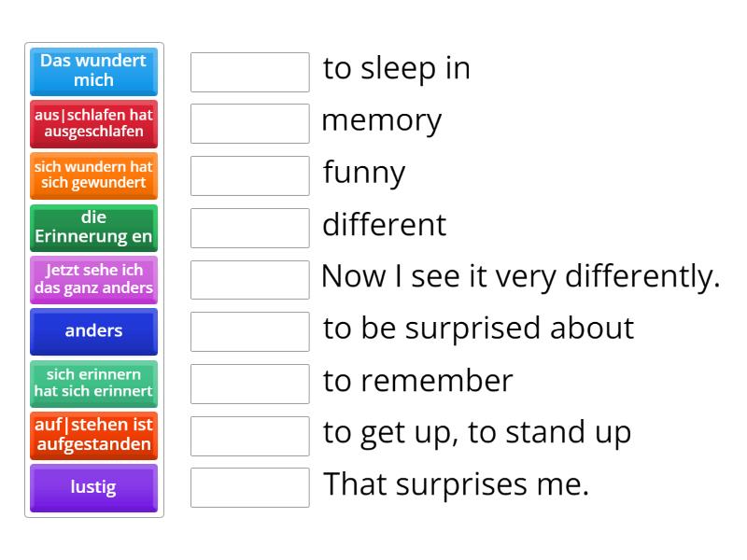Screen dimensions: 747x560
Task: Click the 'That surprises me.' definition text
Action: point(456,485)
